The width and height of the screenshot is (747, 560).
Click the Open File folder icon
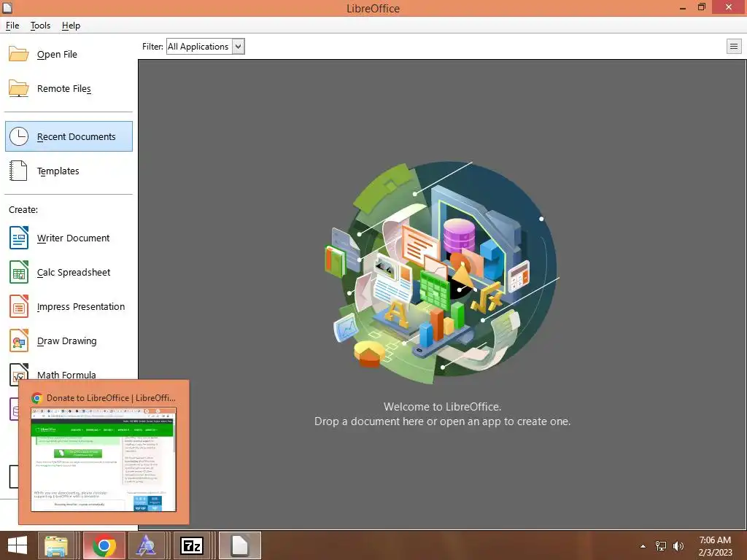point(18,54)
